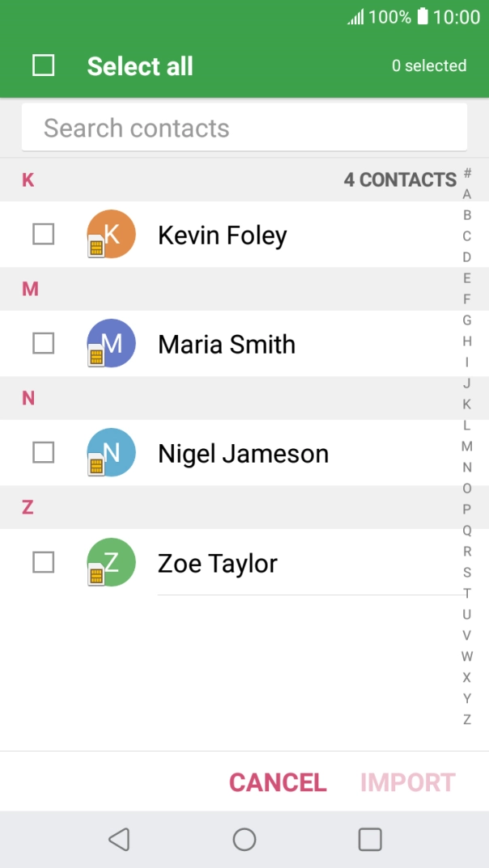Open recent apps square icon
The height and width of the screenshot is (868, 489).
(370, 840)
